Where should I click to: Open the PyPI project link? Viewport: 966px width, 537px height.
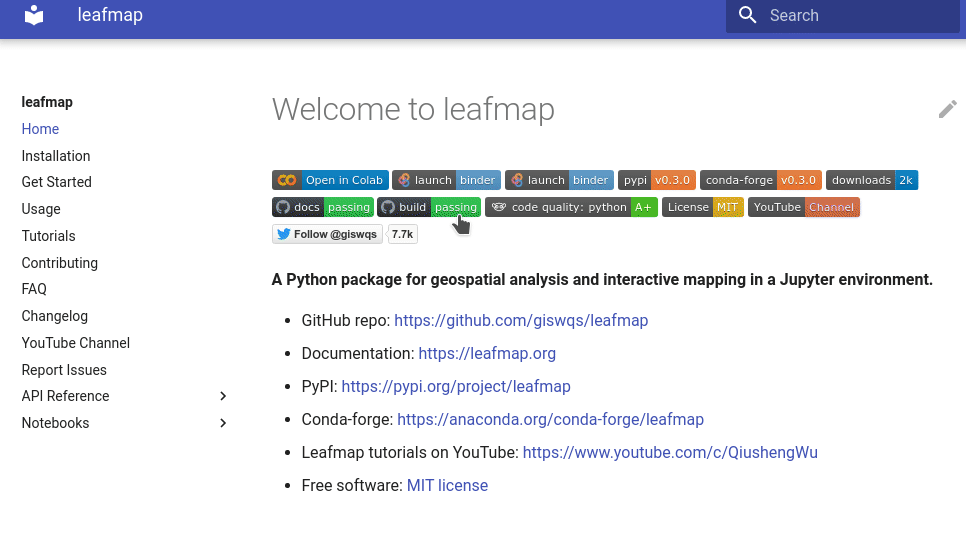(456, 386)
